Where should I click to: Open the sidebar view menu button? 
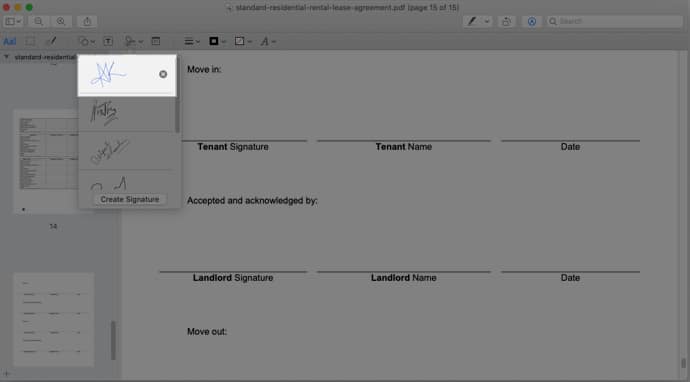pyautogui.click(x=13, y=21)
